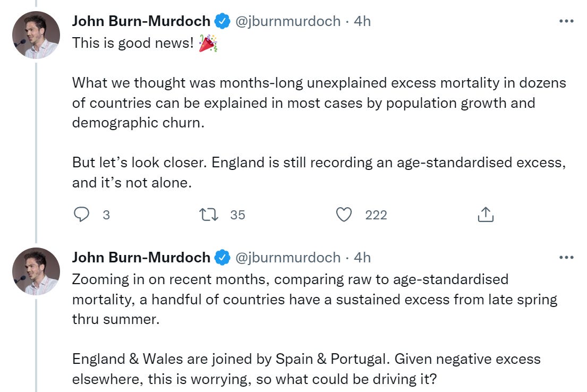587x392 pixels.
Task: Open the second tweet's 4h timestamp
Action: [362, 258]
